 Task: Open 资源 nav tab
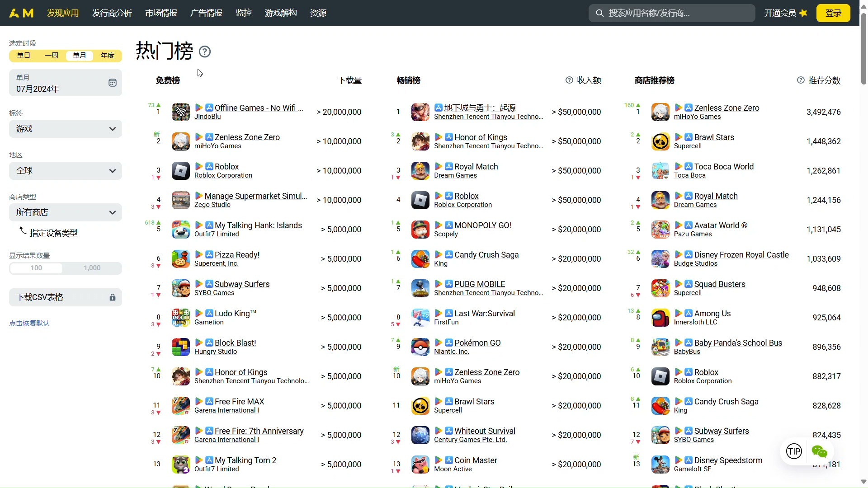318,13
